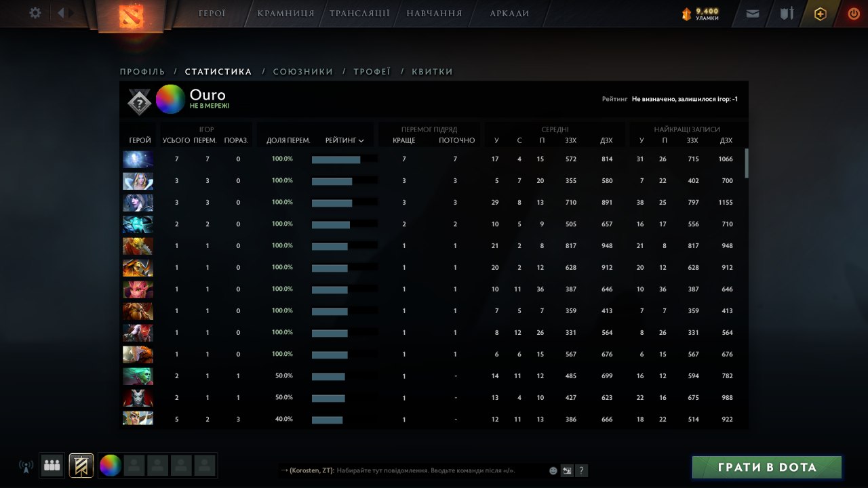Open the Dota 2 logo home

tap(131, 16)
